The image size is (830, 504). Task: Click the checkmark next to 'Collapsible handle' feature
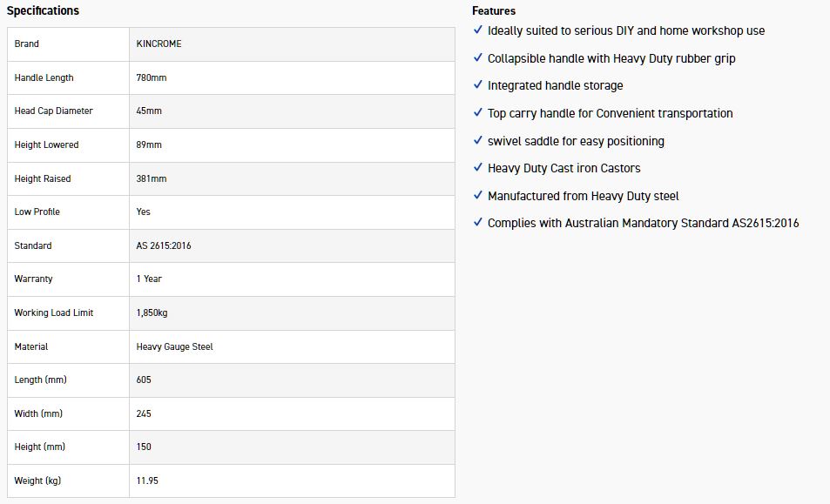(477, 58)
